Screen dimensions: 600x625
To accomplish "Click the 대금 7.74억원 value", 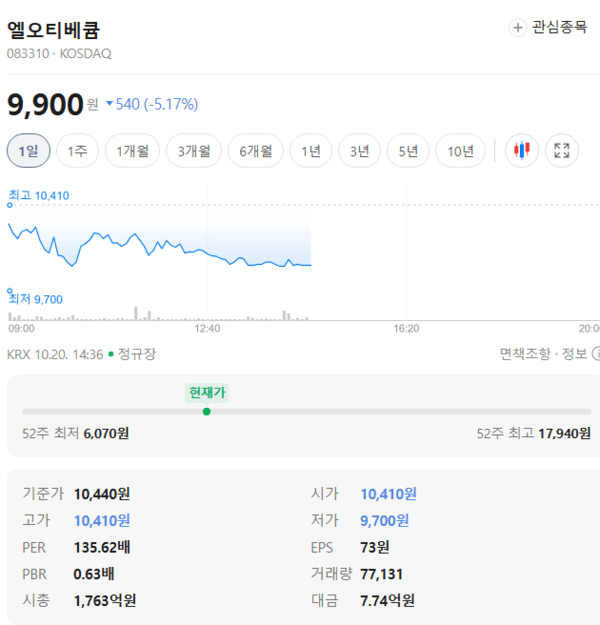I will (x=387, y=601).
